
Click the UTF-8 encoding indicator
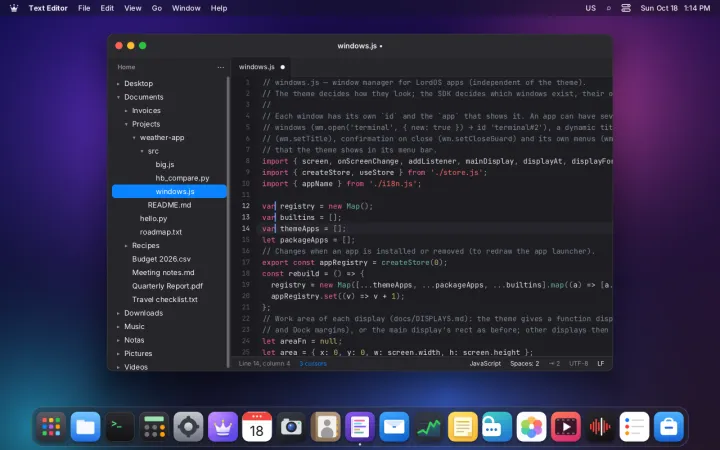[579, 363]
